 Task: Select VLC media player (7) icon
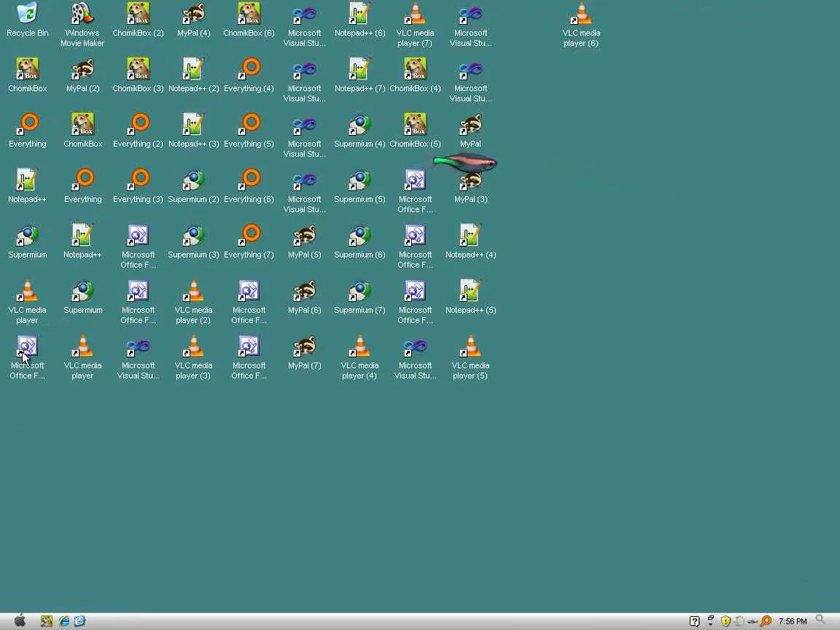click(x=415, y=25)
